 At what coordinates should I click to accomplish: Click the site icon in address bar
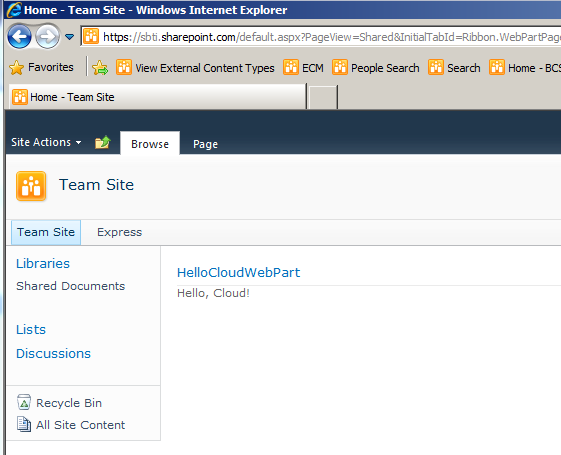tap(91, 36)
